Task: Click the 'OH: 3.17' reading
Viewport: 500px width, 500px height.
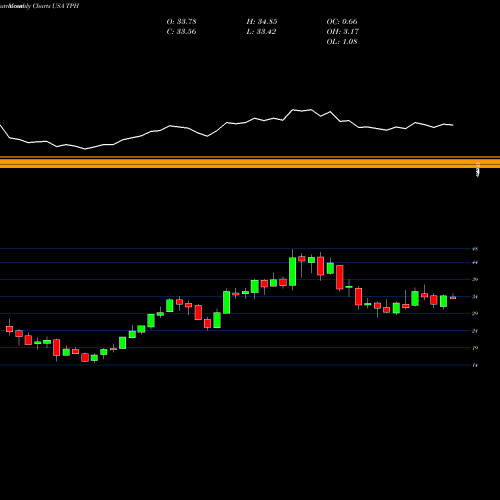Action: (342, 31)
